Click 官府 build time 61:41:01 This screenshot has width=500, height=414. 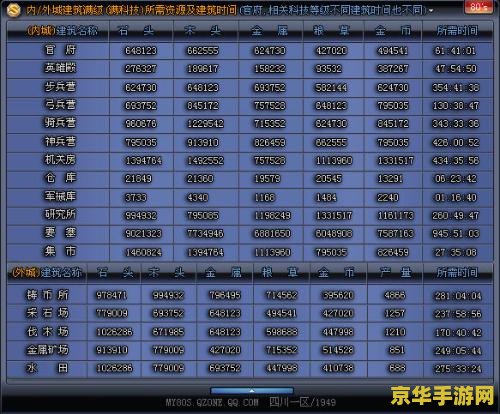456,51
